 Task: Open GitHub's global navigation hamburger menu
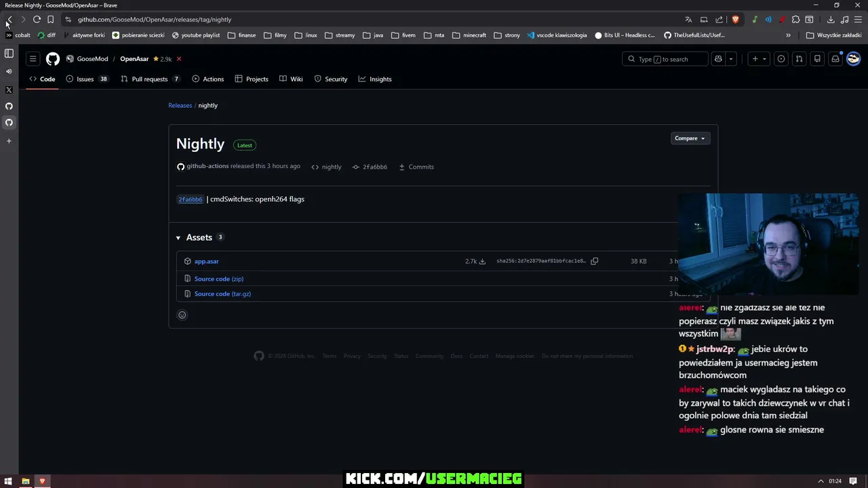pyautogui.click(x=33, y=59)
